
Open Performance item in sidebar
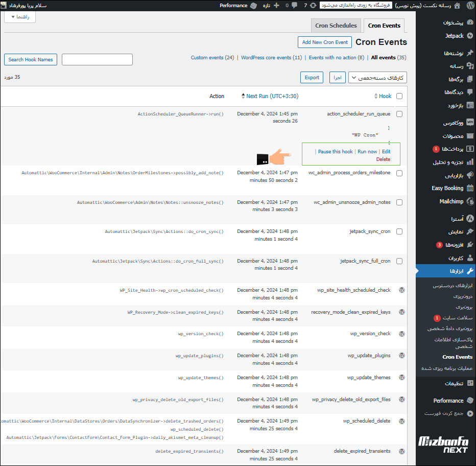point(448,401)
